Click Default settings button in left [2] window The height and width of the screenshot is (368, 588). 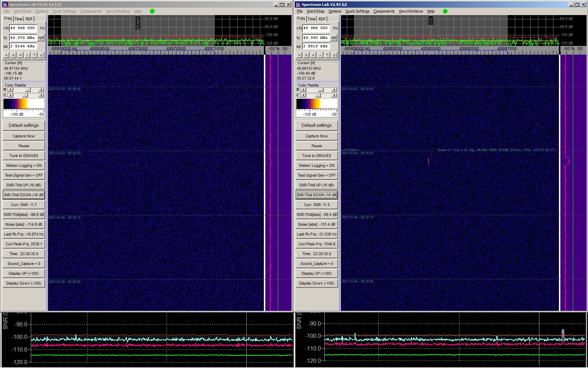coord(24,125)
